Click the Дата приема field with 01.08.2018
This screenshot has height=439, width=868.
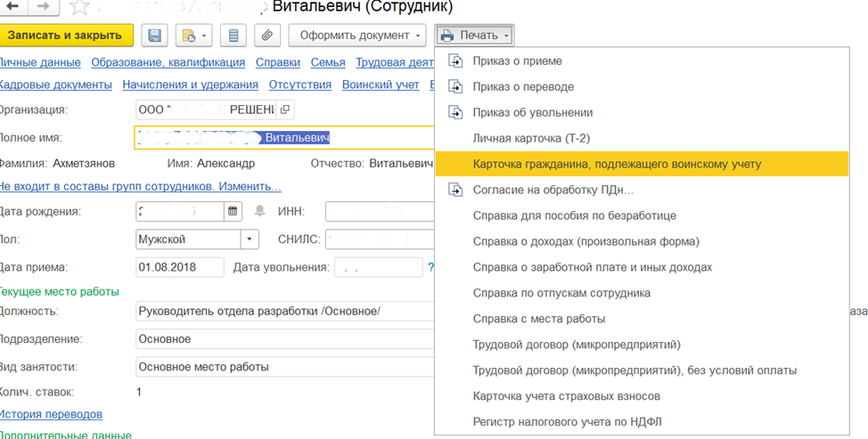pyautogui.click(x=180, y=268)
